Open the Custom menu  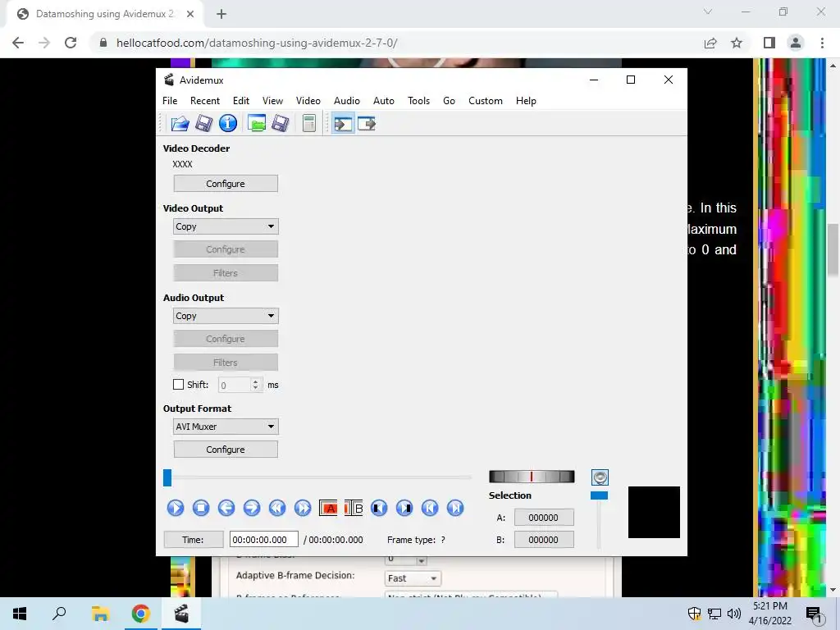coord(486,101)
